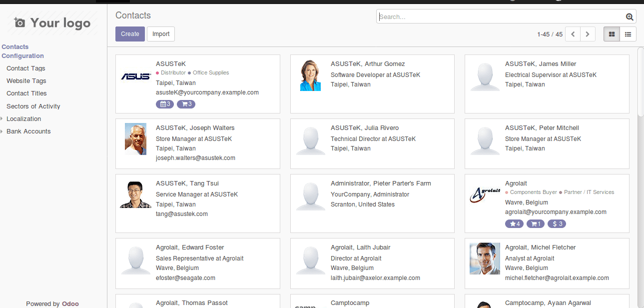Screen dimensions: 644x308
Task: Click Contacts breadcrumb title
Action: pyautogui.click(x=133, y=15)
